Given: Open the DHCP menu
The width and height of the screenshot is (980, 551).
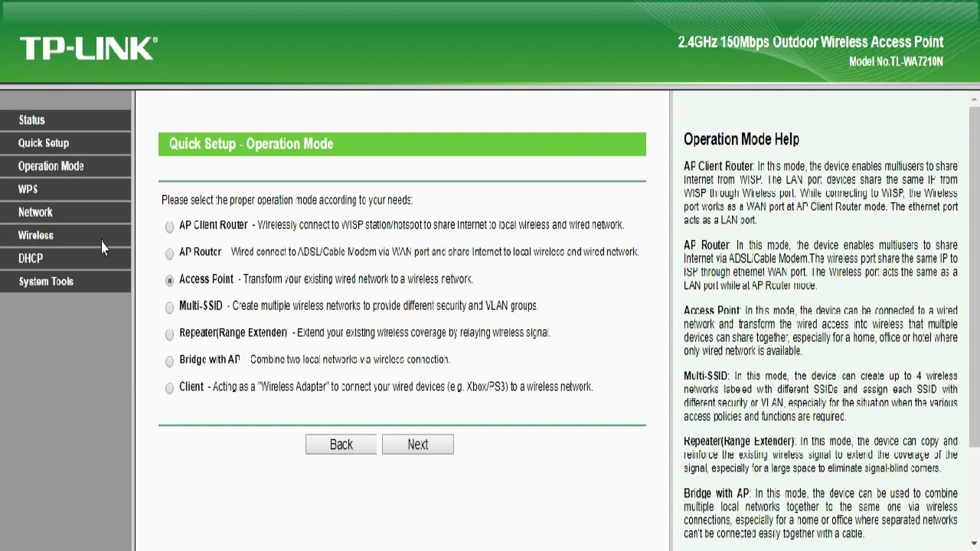Looking at the screenshot, I should pyautogui.click(x=66, y=258).
